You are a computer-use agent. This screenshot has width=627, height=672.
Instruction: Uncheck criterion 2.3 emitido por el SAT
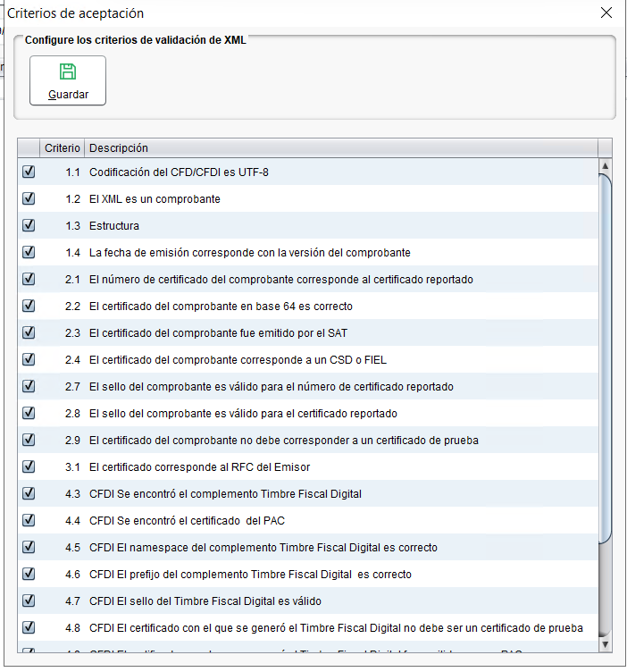tap(29, 333)
